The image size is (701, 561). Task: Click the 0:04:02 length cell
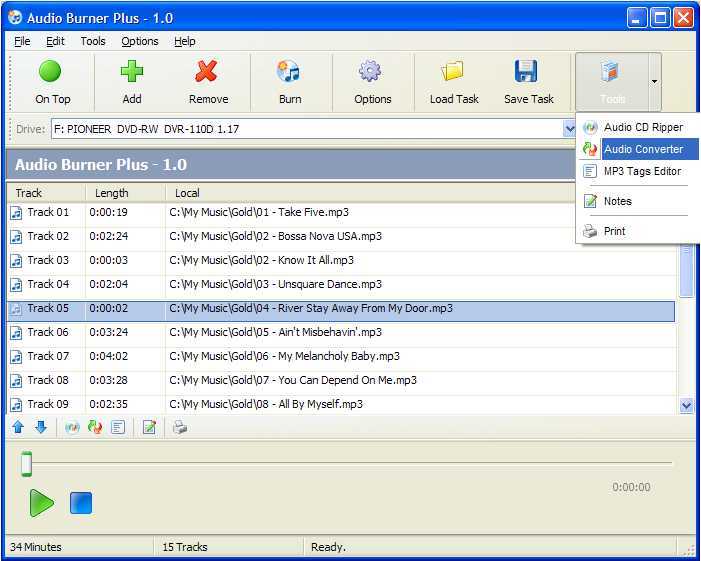point(109,356)
